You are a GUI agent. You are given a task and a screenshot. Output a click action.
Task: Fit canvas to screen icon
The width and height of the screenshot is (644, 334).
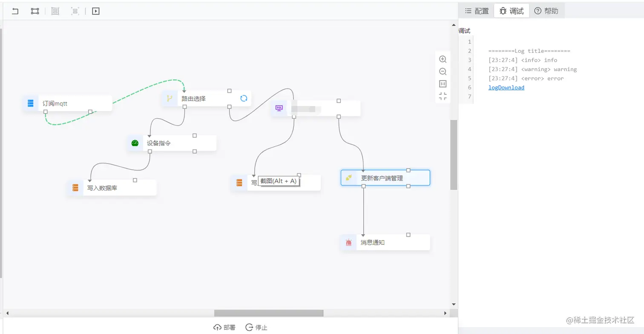click(x=443, y=96)
